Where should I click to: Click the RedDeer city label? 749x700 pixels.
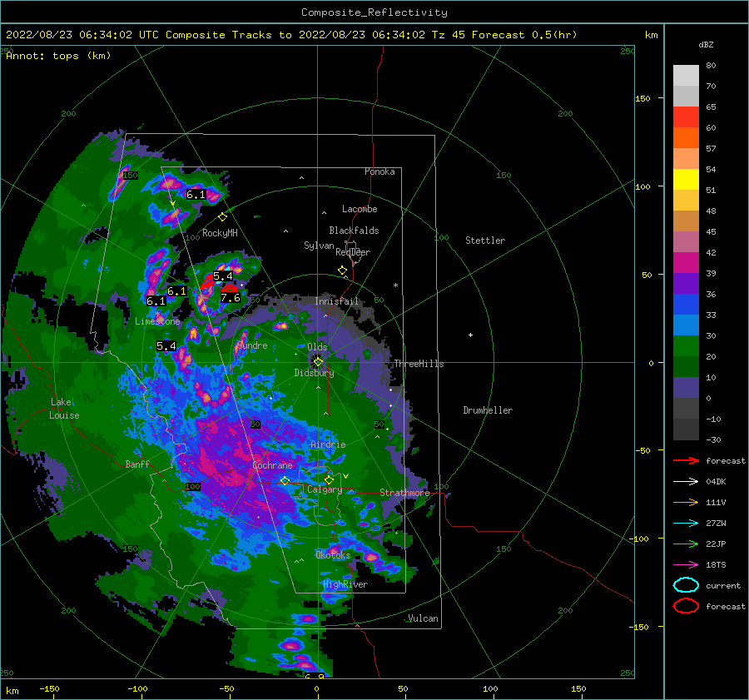[353, 252]
